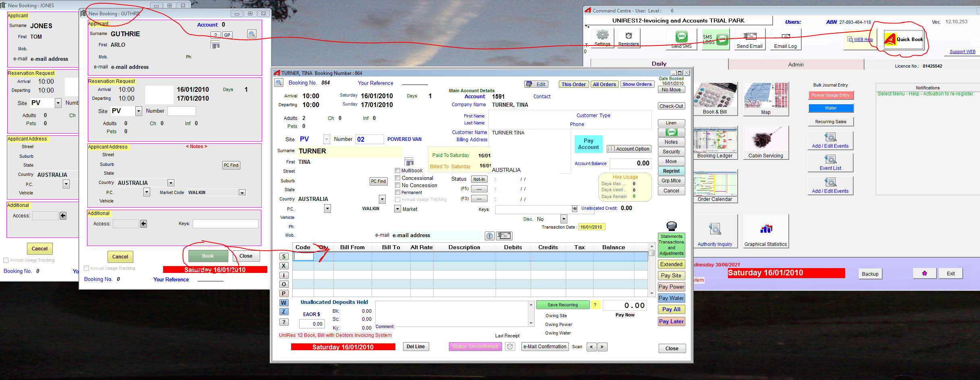Toggle the No Concession checkbox
Viewport: 980px width, 380px height.
(398, 185)
